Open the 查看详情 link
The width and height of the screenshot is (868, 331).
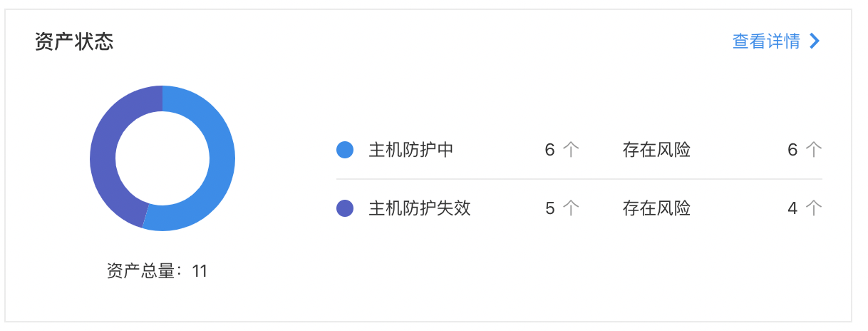tap(765, 41)
